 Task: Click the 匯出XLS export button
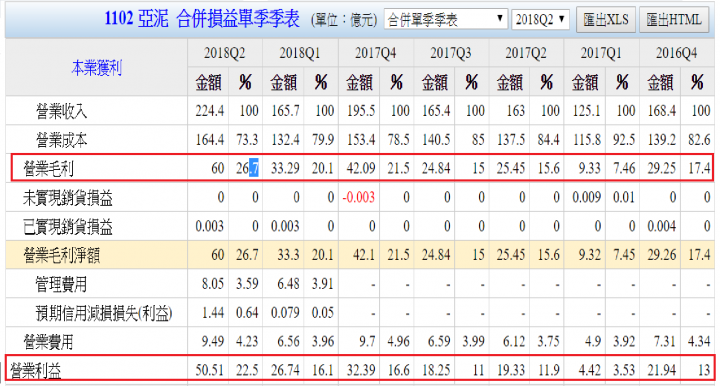tap(606, 19)
